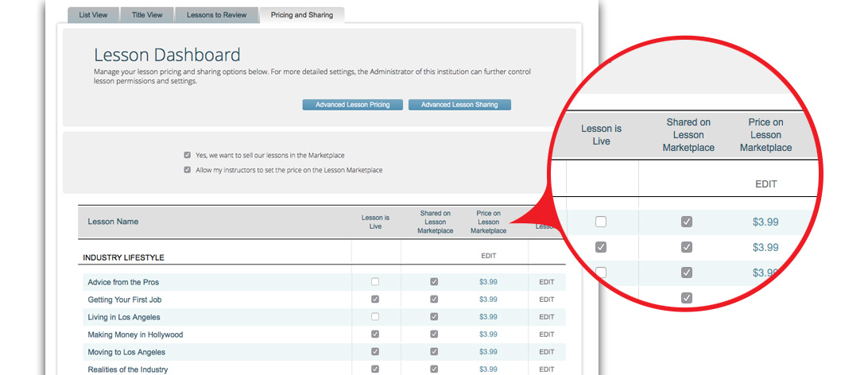Toggle Shared on Marketplace for Moving to Los Angeles
The image size is (868, 375).
(x=434, y=352)
